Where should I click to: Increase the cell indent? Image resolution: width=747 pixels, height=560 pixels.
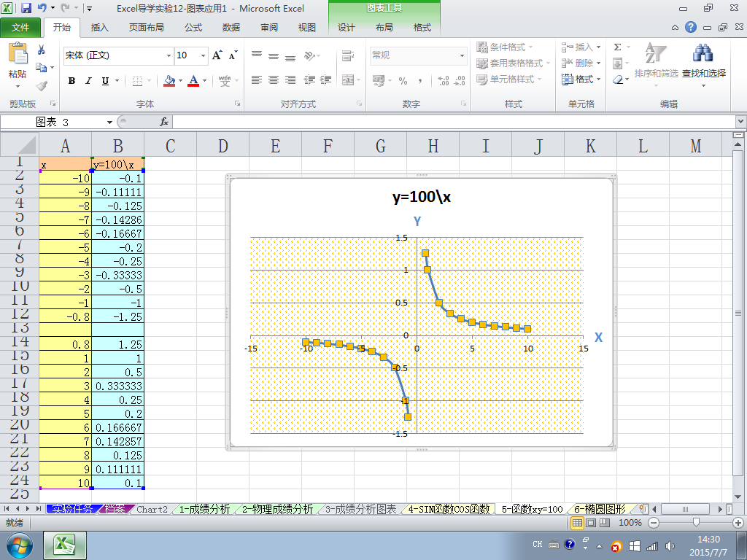click(326, 80)
